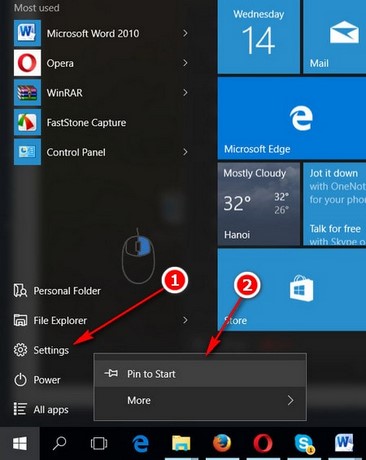Click the Windows Start button
The width and height of the screenshot is (366, 460).
[20, 443]
